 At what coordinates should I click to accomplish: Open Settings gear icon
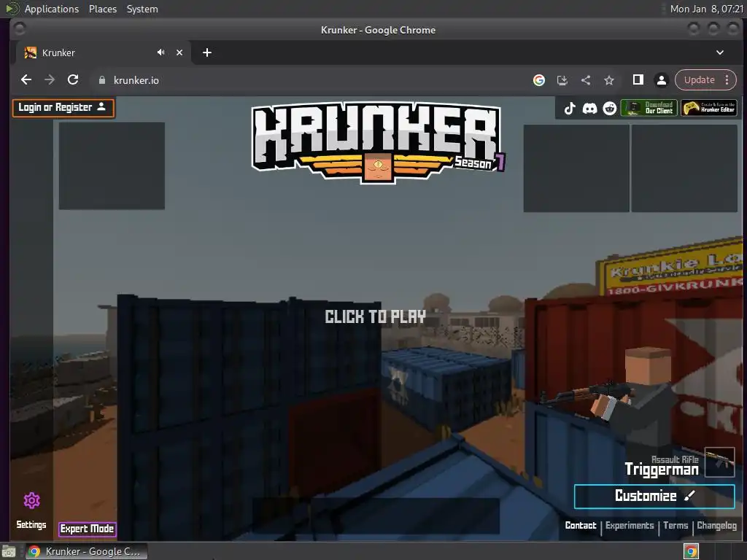31,500
